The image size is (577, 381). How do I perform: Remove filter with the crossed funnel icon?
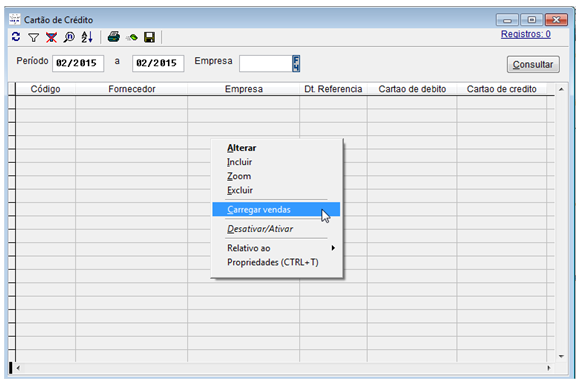point(51,37)
